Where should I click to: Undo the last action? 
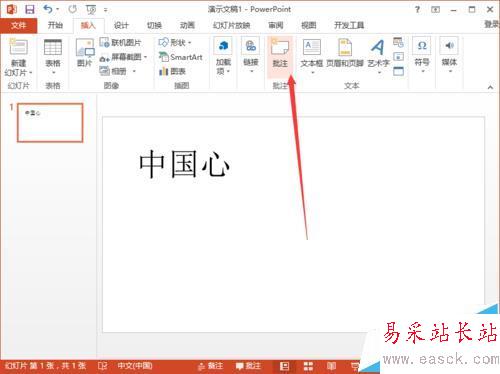click(x=48, y=9)
